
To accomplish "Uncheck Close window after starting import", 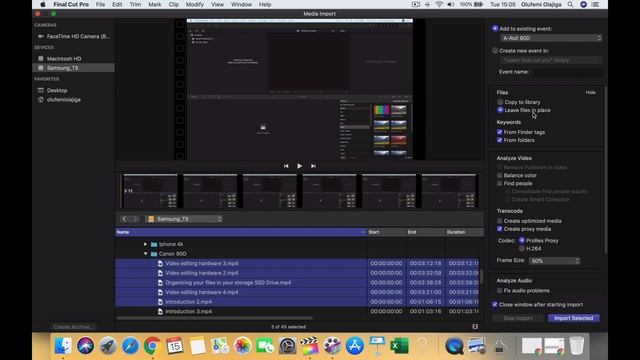I will pos(495,305).
